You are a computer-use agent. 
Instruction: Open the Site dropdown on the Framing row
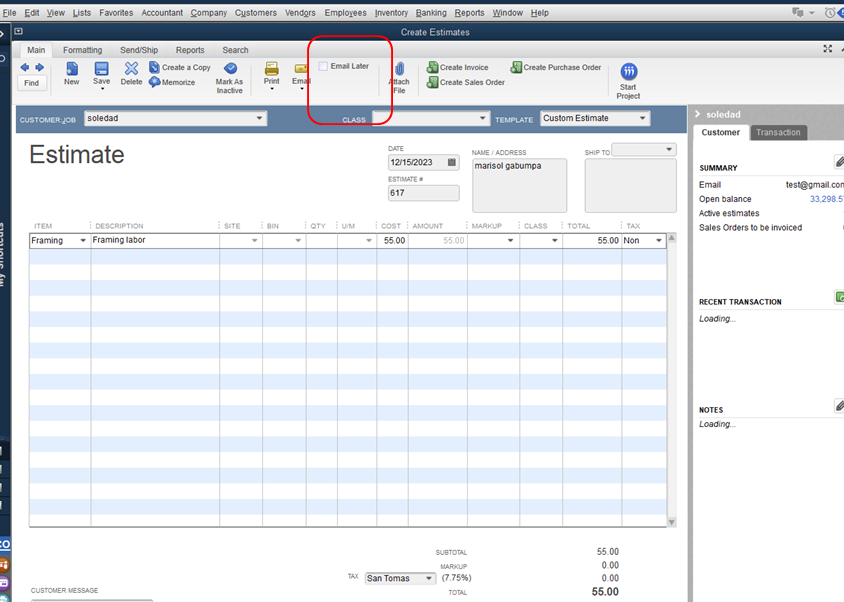(x=255, y=241)
